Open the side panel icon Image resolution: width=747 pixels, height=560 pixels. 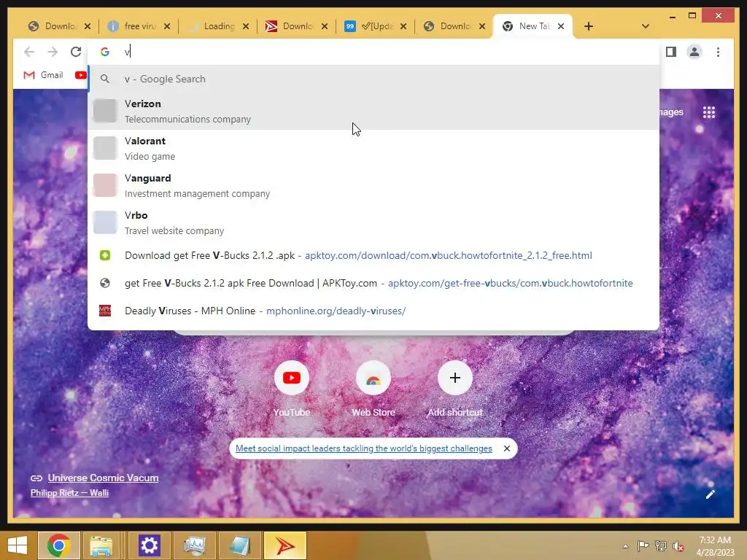tap(671, 52)
